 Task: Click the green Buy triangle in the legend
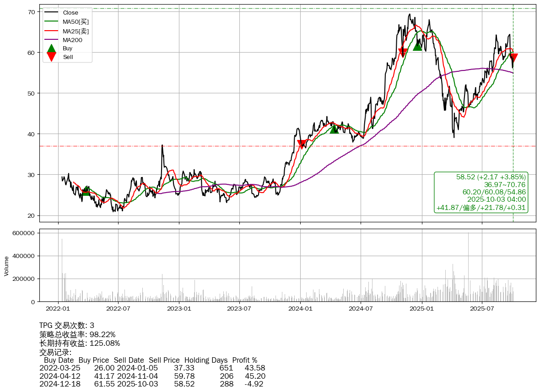tap(52, 48)
